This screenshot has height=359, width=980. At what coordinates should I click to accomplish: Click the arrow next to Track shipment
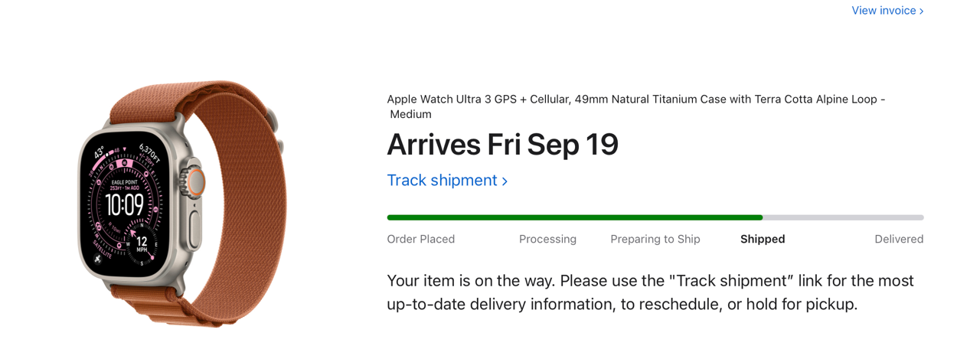505,181
